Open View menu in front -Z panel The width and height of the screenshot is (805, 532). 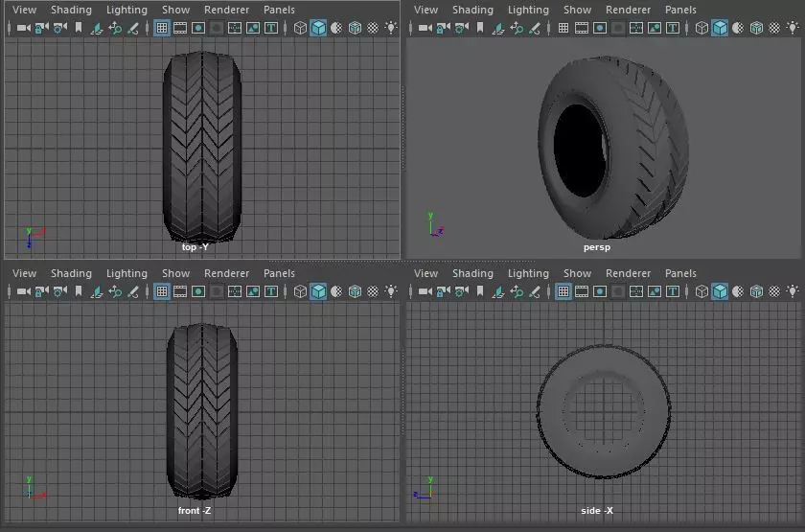pos(24,273)
